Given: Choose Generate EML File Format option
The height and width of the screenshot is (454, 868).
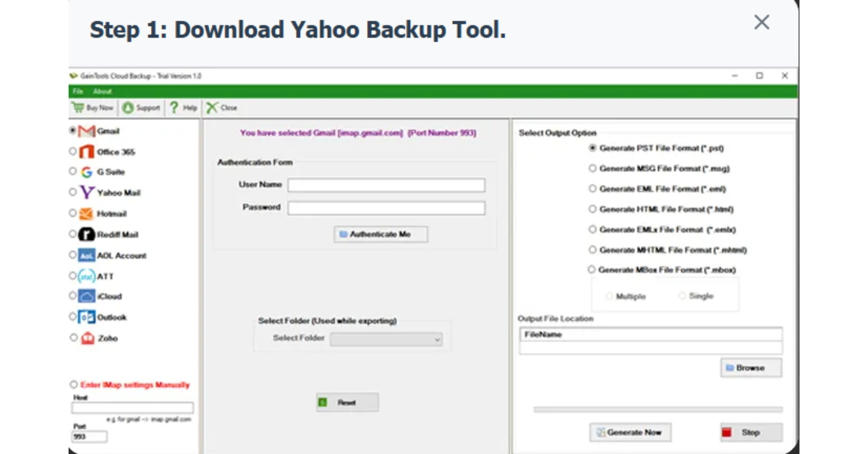Looking at the screenshot, I should point(592,189).
